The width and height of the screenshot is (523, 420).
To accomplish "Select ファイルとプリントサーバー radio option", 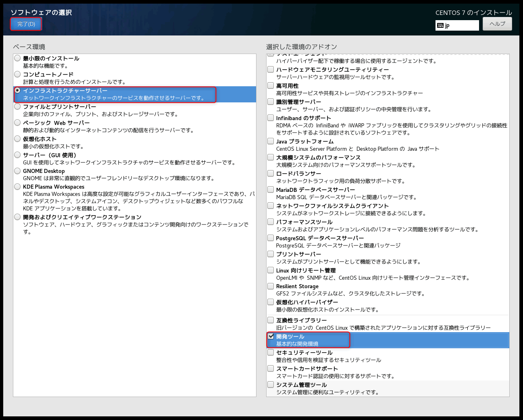I will 17,107.
